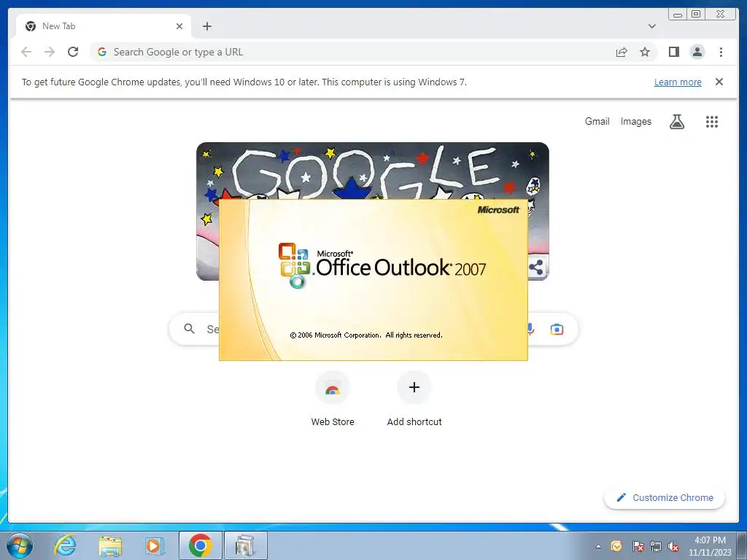
Task: Open the Chrome three-dot menu
Action: pyautogui.click(x=721, y=52)
